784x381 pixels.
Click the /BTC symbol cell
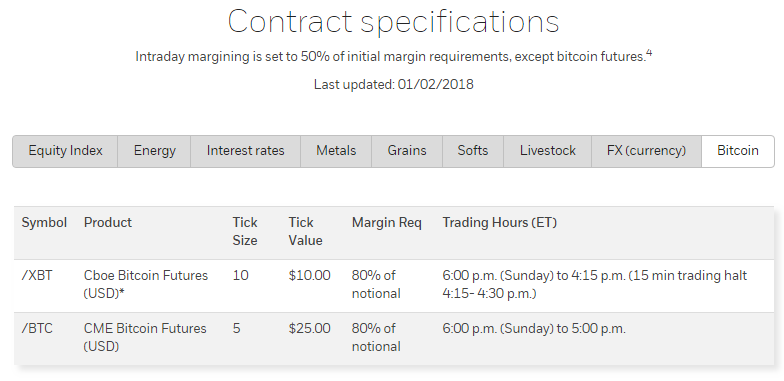36,328
